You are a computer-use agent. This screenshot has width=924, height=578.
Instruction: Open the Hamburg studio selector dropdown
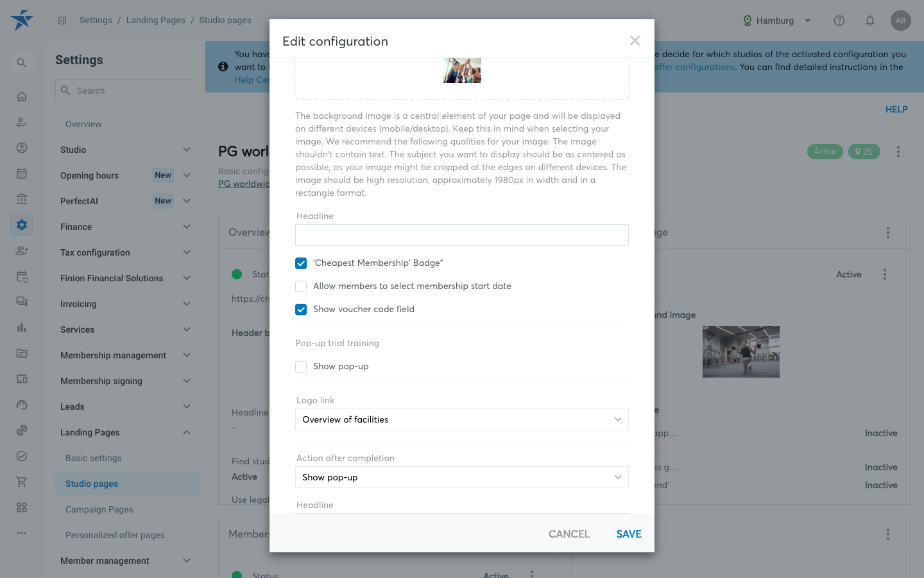(777, 21)
